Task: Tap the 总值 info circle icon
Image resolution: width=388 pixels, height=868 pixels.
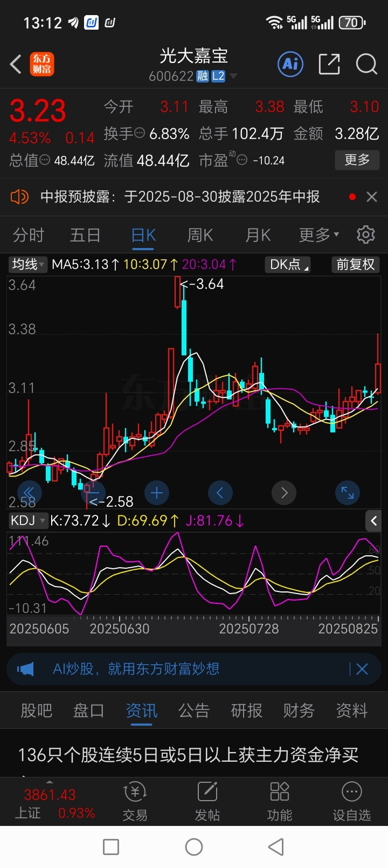Action: coord(45,160)
